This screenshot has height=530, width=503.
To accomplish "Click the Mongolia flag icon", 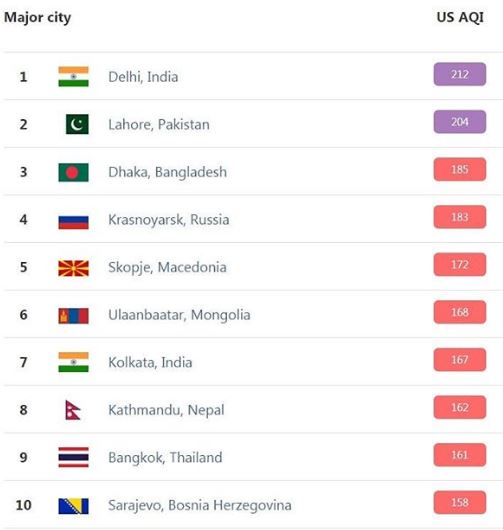I will [x=73, y=316].
